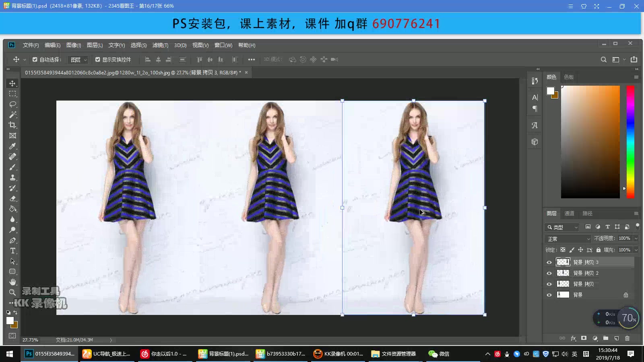Select the Crop tool
The width and height of the screenshot is (644, 362).
12,125
